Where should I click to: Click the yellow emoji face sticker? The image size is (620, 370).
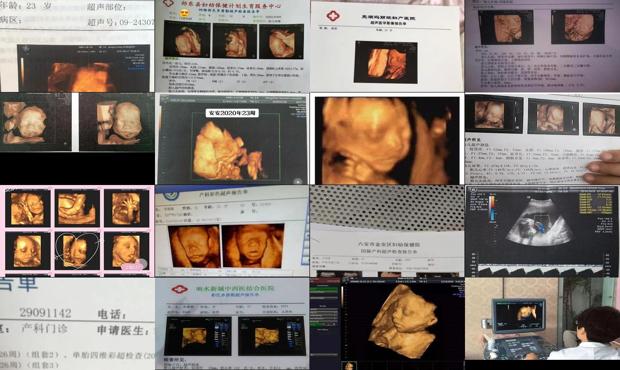pyautogui.click(x=183, y=14)
